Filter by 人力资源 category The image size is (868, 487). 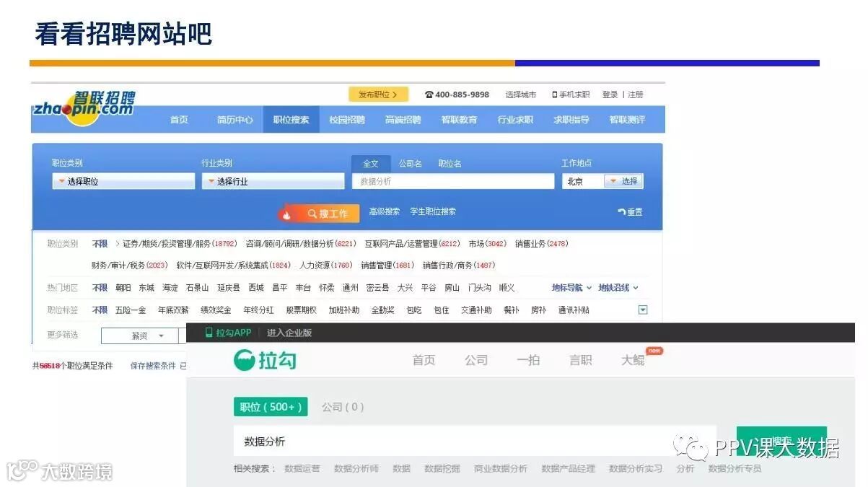click(326, 266)
